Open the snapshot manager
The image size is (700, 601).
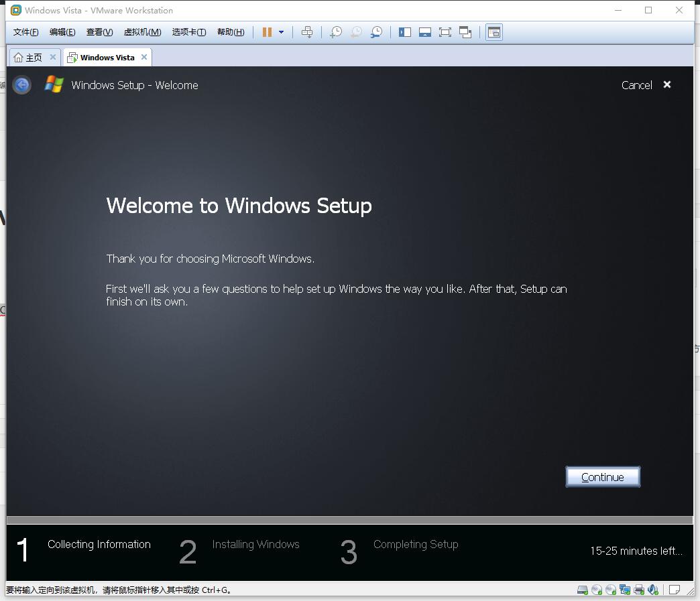click(x=376, y=32)
